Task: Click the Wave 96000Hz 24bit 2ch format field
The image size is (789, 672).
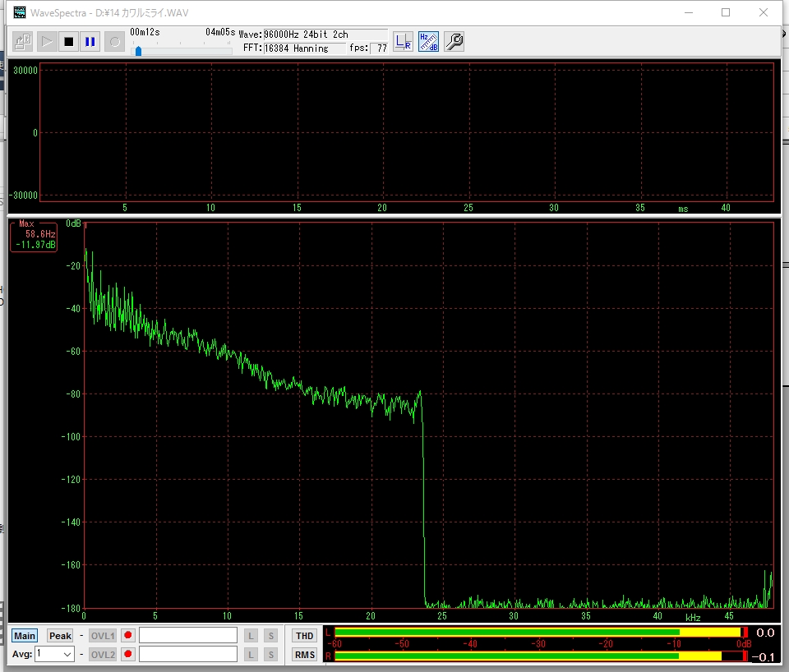Action: coord(325,35)
